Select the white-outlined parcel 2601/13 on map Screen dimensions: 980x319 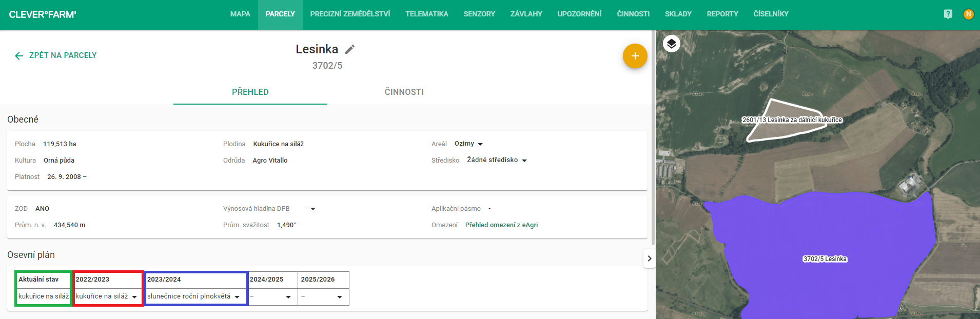(x=785, y=129)
